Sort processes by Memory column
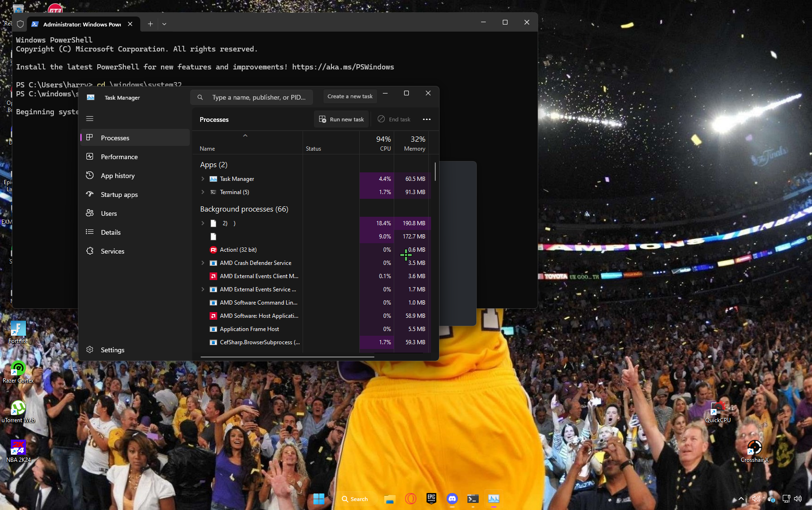This screenshot has height=510, width=812. pyautogui.click(x=412, y=143)
